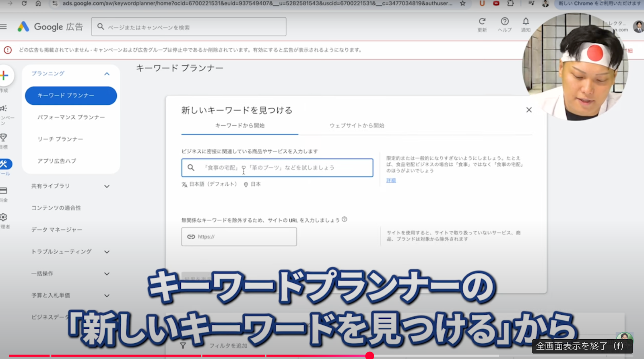Open コンテンツの適合性

(x=56, y=208)
